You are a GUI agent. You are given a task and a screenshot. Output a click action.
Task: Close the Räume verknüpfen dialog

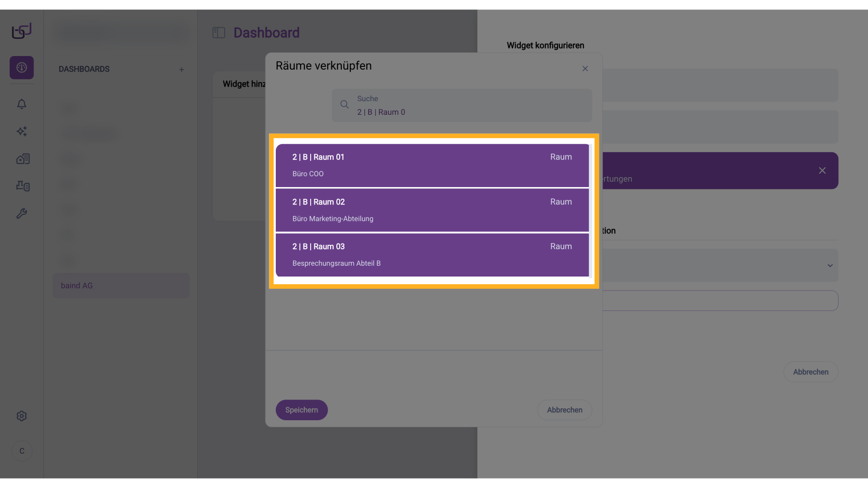[585, 69]
